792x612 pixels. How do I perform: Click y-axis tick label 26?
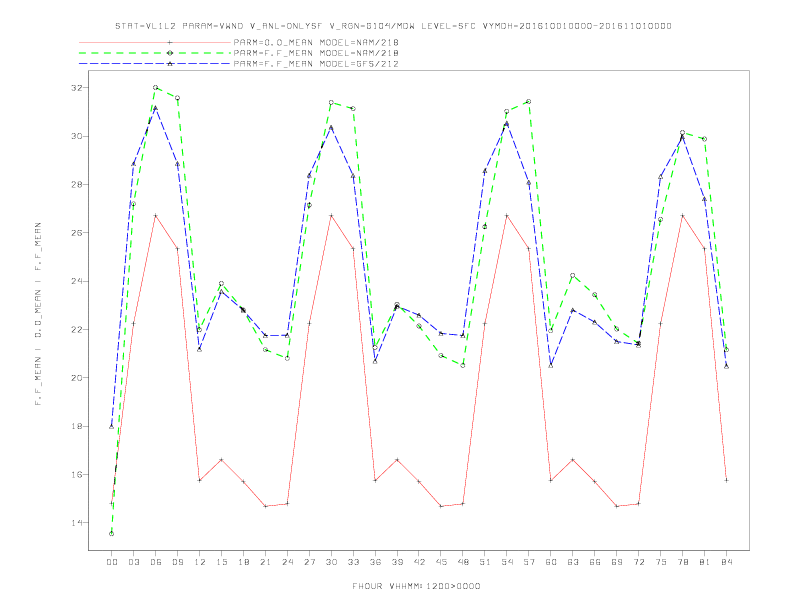pyautogui.click(x=77, y=233)
